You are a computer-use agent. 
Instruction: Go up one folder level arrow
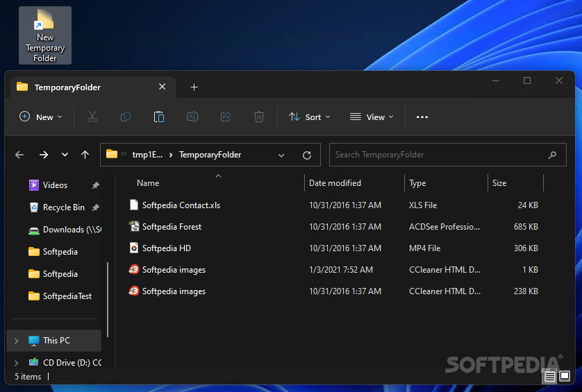[x=85, y=155]
